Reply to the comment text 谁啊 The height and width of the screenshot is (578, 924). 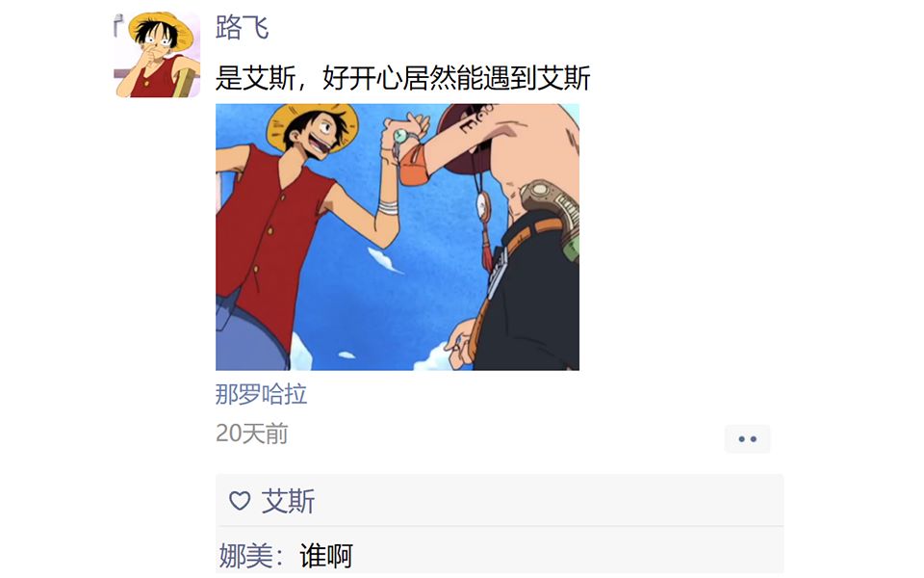point(326,556)
